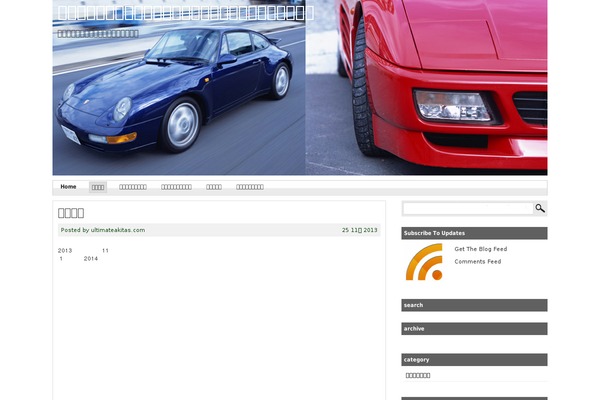Click the site title in header
Viewport: 600px width, 400px height.
(x=186, y=13)
